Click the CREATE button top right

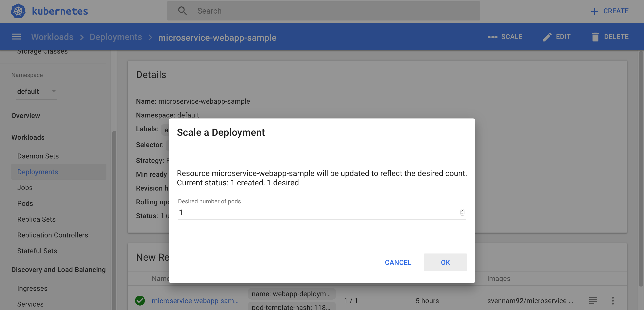point(609,11)
